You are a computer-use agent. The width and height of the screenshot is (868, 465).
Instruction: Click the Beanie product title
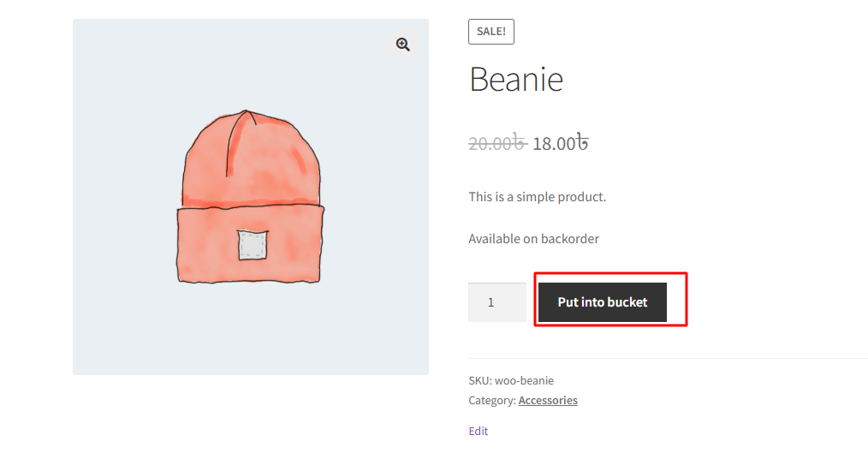pos(516,80)
